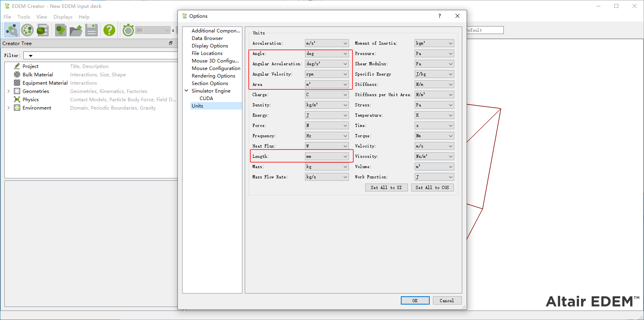Click the floppy disk save icon
Image resolution: width=644 pixels, height=320 pixels.
(x=91, y=30)
